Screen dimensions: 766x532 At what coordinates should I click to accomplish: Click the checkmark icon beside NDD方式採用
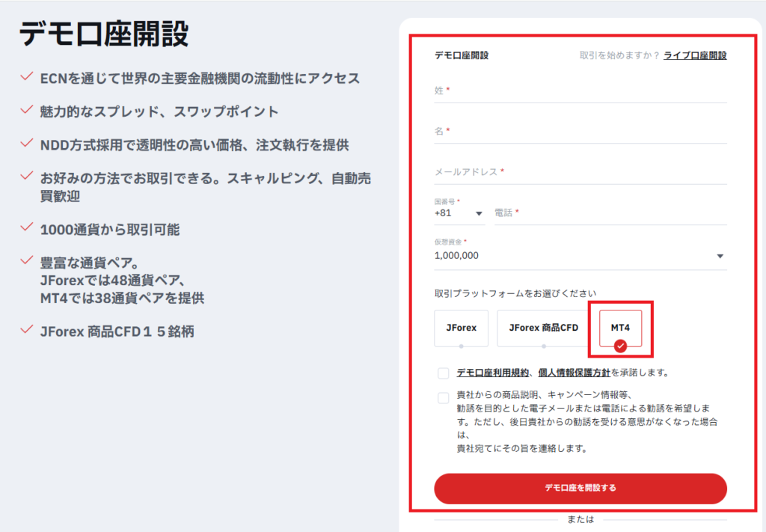click(27, 143)
